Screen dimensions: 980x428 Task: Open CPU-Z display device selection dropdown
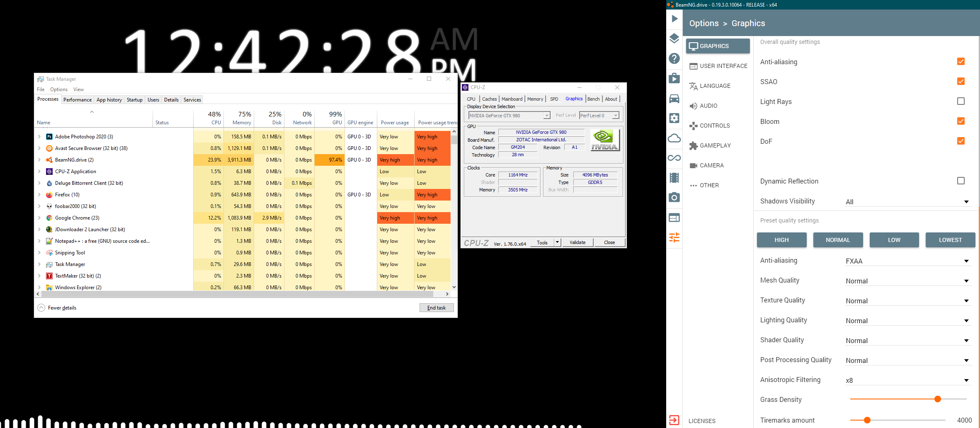coord(509,116)
